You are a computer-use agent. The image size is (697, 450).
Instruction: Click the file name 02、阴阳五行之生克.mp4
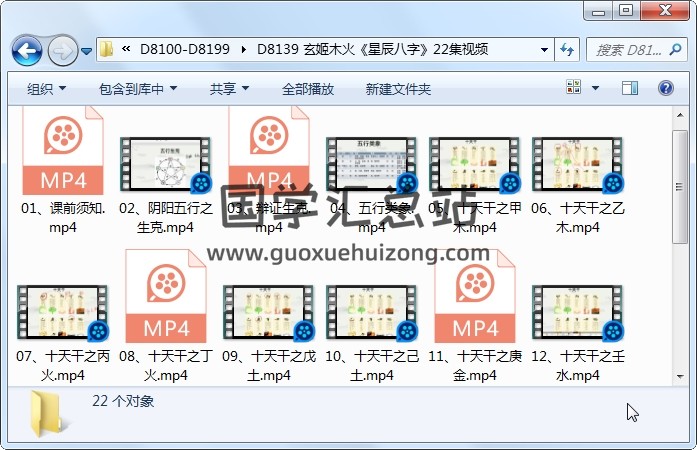coord(166,217)
